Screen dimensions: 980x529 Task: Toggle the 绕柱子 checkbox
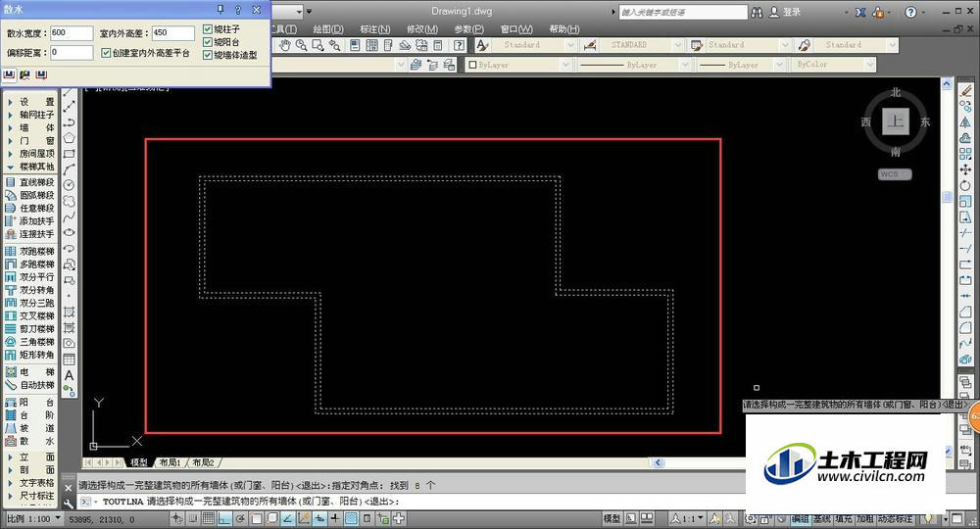[x=208, y=28]
